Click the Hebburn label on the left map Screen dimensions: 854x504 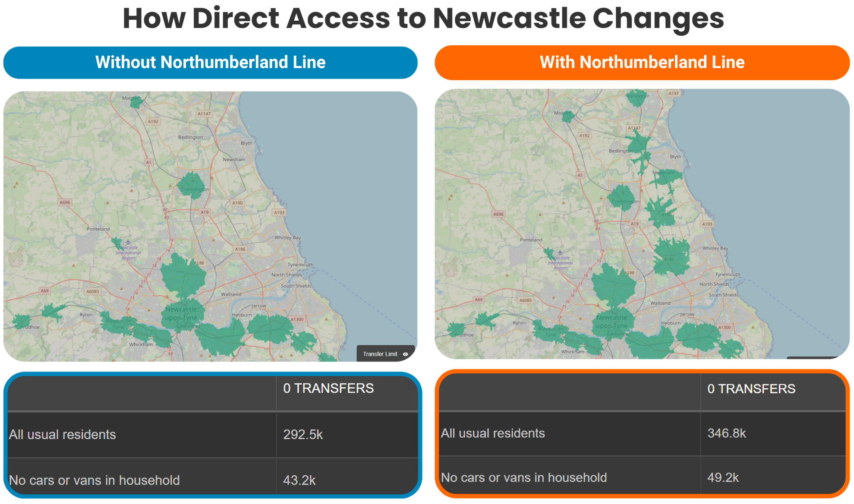[x=242, y=315]
